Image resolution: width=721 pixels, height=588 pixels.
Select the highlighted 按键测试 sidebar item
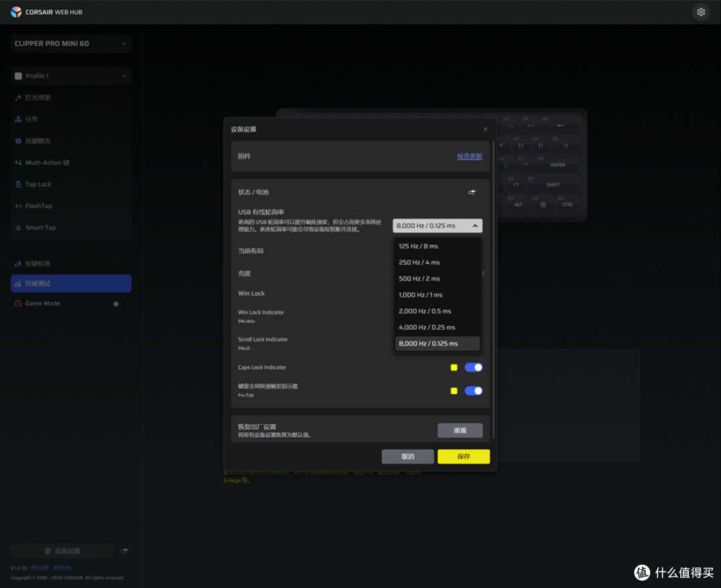(x=71, y=283)
